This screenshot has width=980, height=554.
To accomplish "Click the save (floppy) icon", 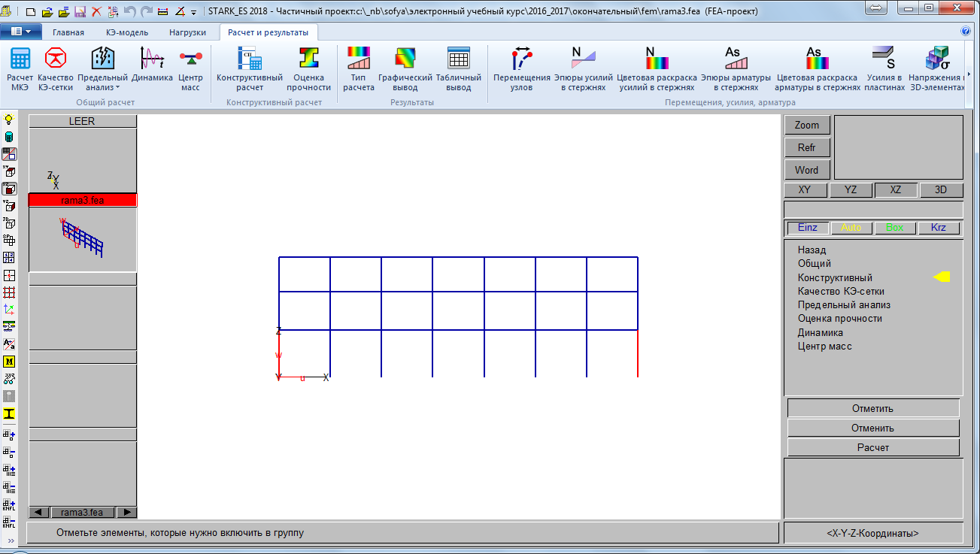I will 80,12.
